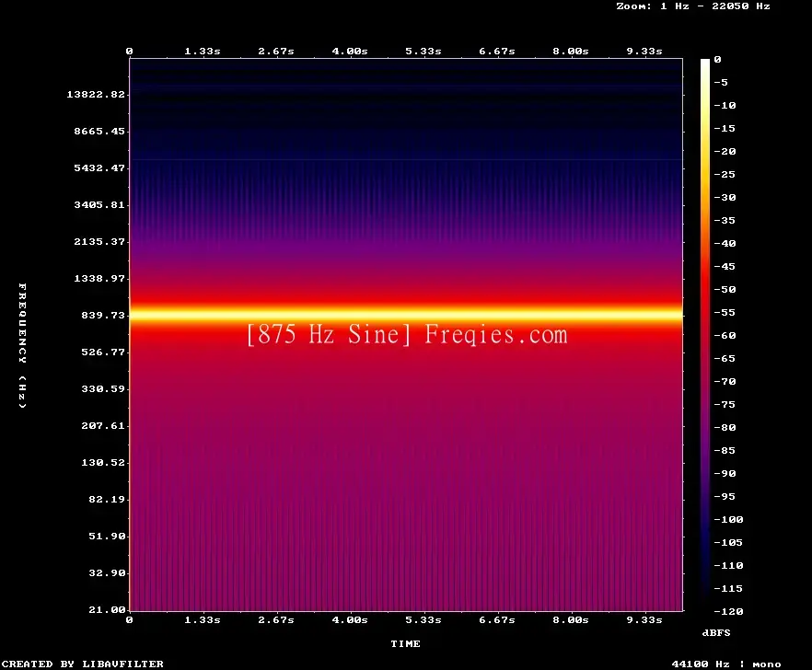The width and height of the screenshot is (812, 670).
Task: Click the 21.00 frequency axis label
Action: (107, 609)
